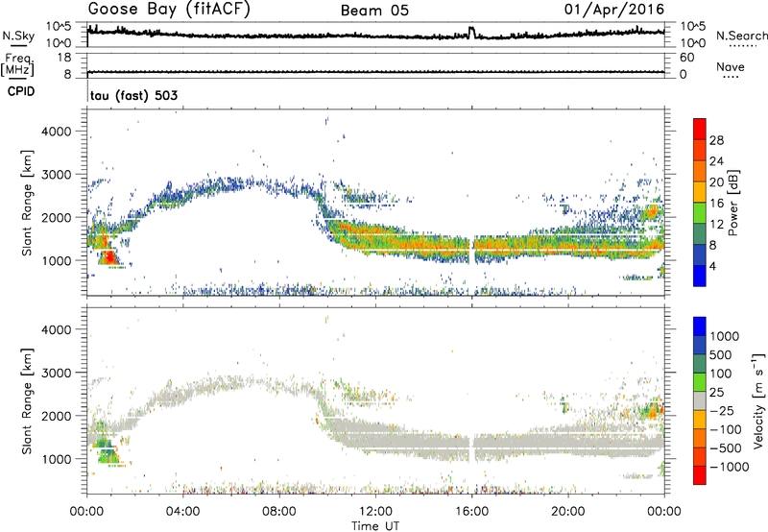Viewport: 768px width, 532px height.
Task: Click the 'N.Search' legend label
Action: click(741, 36)
